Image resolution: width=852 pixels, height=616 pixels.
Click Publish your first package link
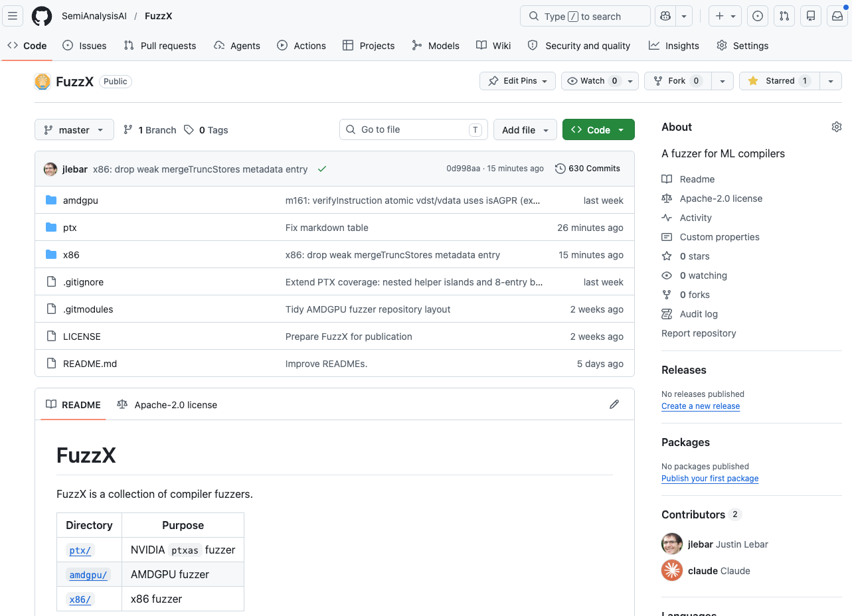tap(710, 479)
